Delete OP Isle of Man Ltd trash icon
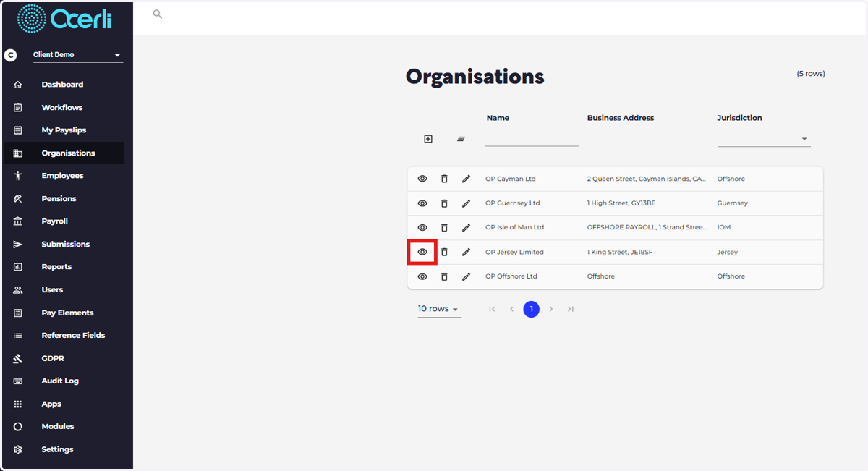The image size is (868, 471). pyautogui.click(x=444, y=227)
